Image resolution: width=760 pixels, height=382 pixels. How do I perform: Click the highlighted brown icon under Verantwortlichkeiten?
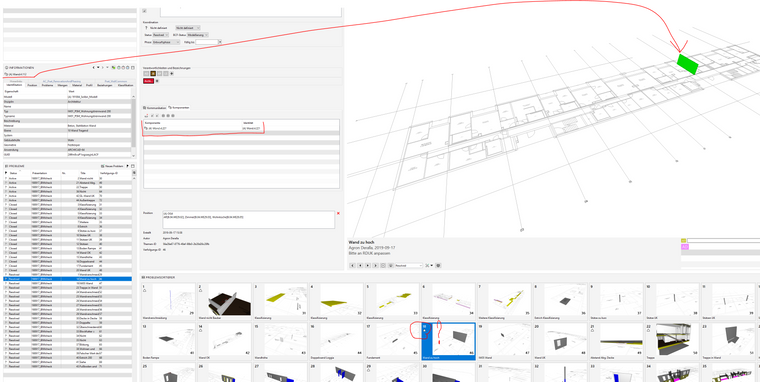click(153, 74)
